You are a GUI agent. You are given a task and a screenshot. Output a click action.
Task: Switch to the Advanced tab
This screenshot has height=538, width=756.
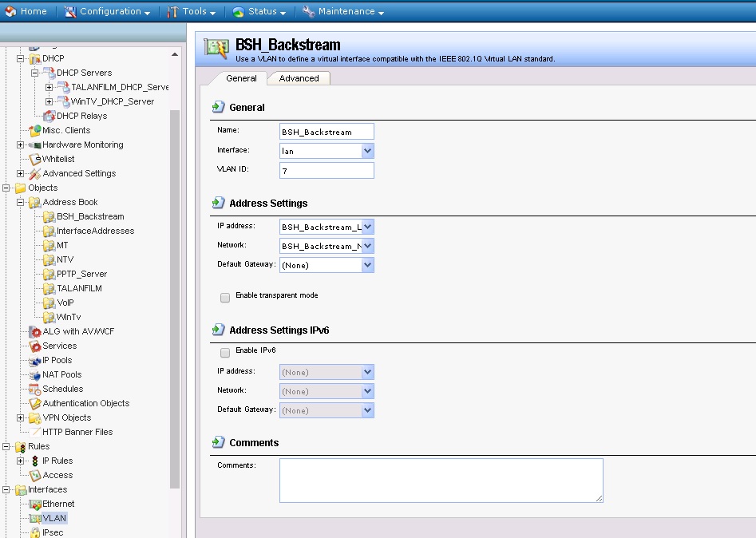[x=299, y=78]
